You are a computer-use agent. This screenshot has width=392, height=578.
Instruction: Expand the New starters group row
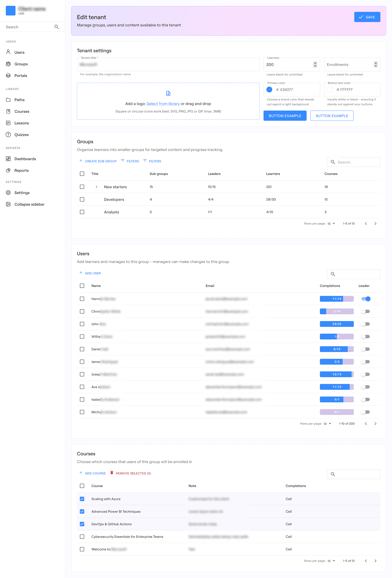click(97, 187)
